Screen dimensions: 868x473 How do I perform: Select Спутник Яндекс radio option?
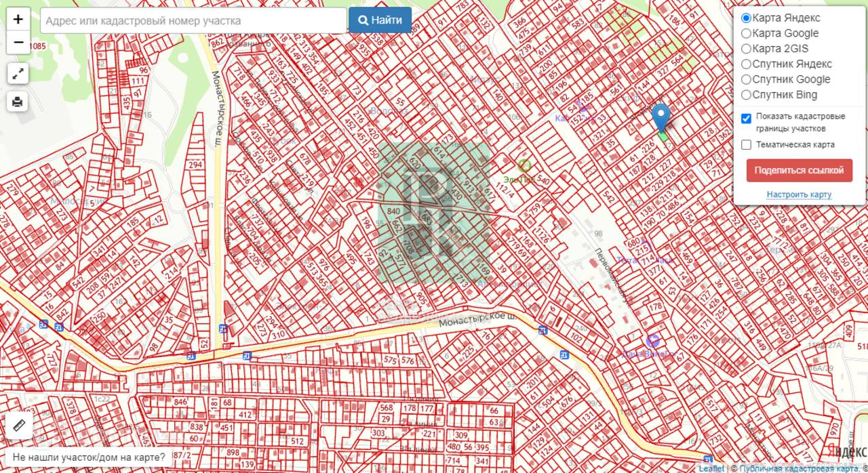click(x=746, y=64)
